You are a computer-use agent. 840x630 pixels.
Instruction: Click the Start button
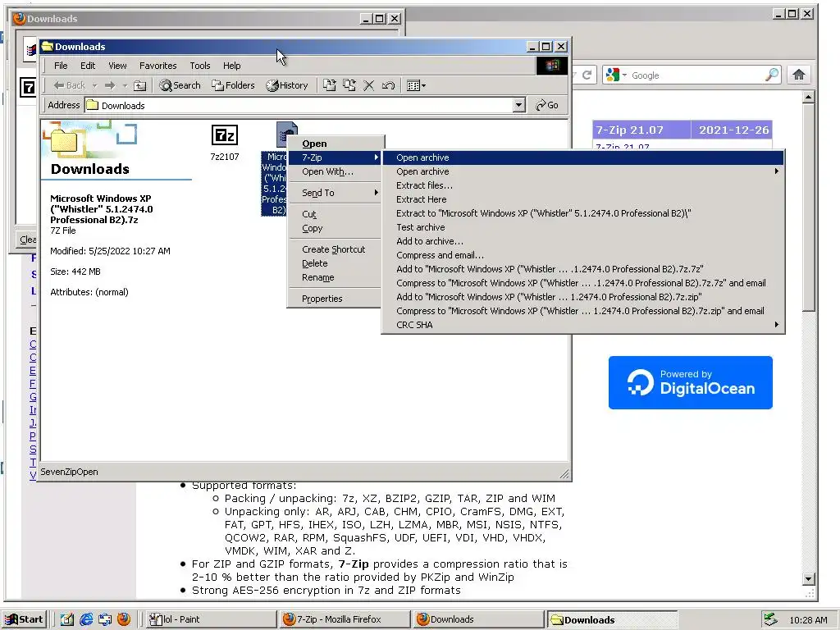pos(24,619)
